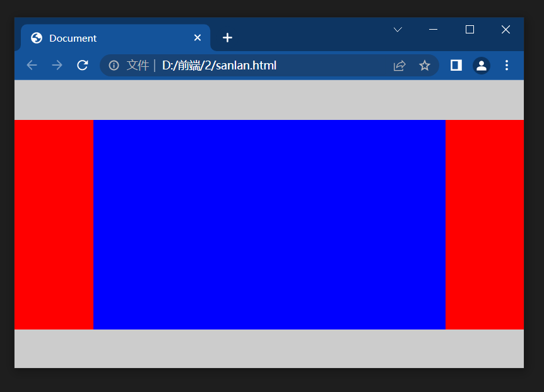Viewport: 544px width, 392px height.
Task: Click the right red column
Action: point(485,225)
